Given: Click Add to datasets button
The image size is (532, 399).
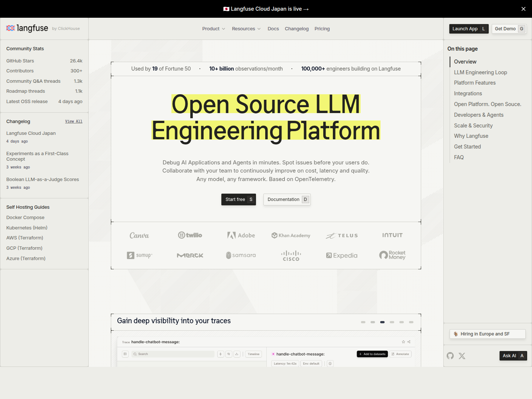Looking at the screenshot, I should click(372, 354).
